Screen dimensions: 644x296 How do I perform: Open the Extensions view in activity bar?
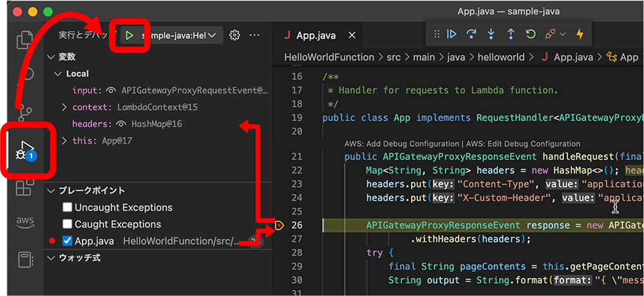24,188
